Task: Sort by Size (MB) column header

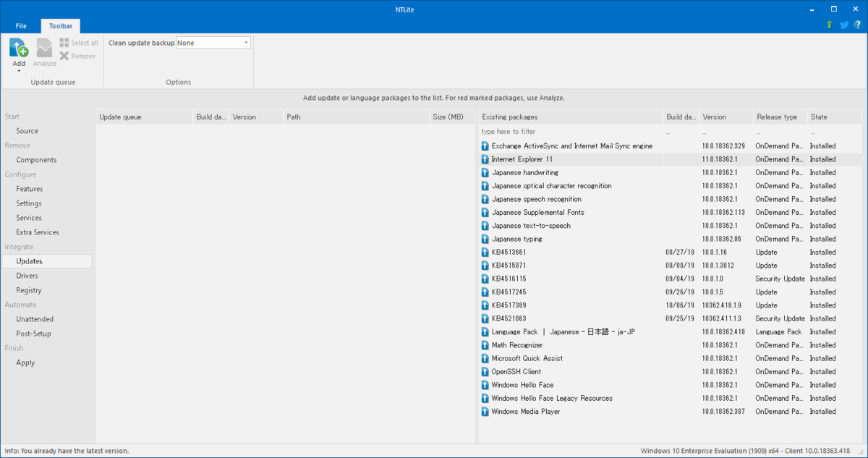Action: click(x=451, y=116)
